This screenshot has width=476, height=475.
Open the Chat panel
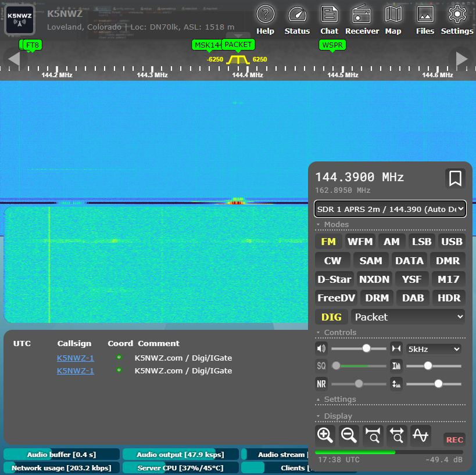(x=330, y=20)
